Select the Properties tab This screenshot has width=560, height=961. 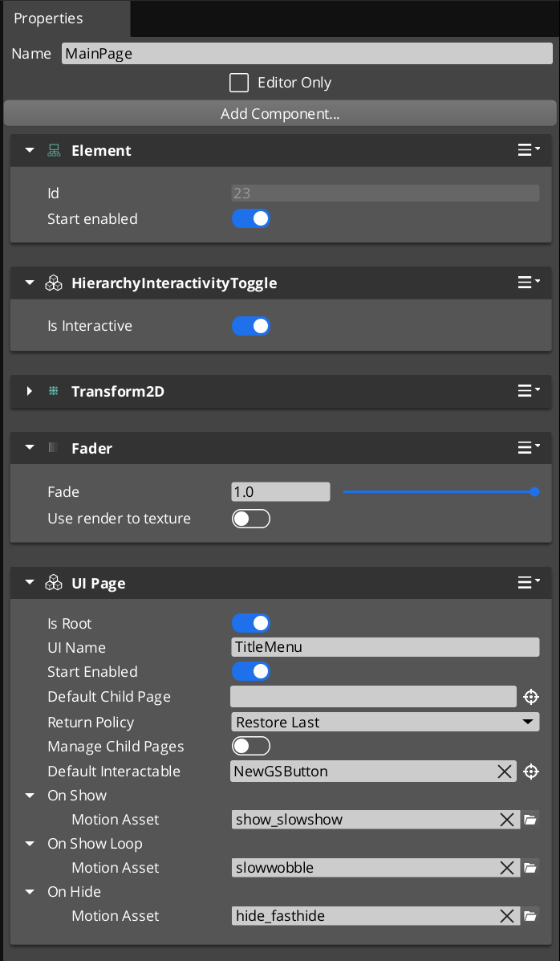point(48,18)
